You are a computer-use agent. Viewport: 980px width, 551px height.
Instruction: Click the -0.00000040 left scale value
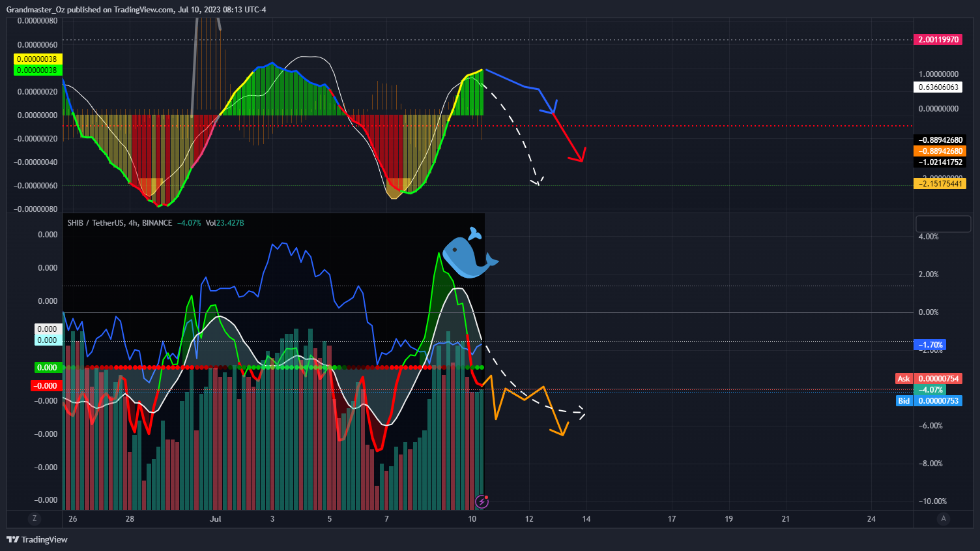[x=36, y=162]
